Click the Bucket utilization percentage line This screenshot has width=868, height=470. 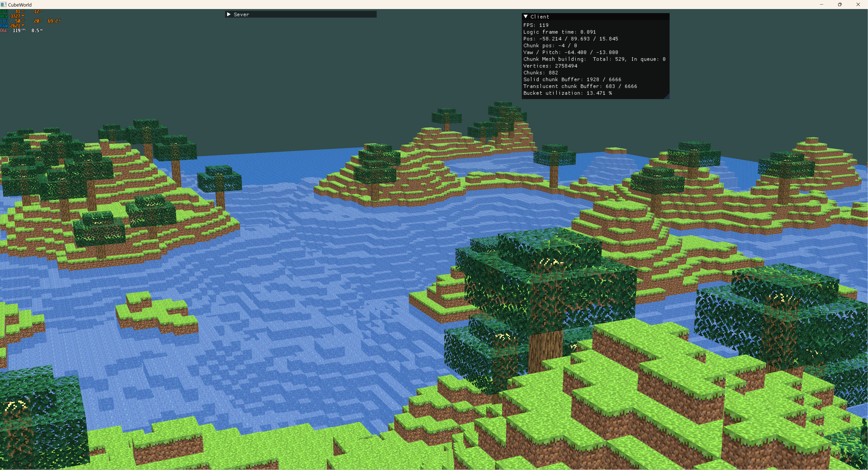[x=567, y=93]
